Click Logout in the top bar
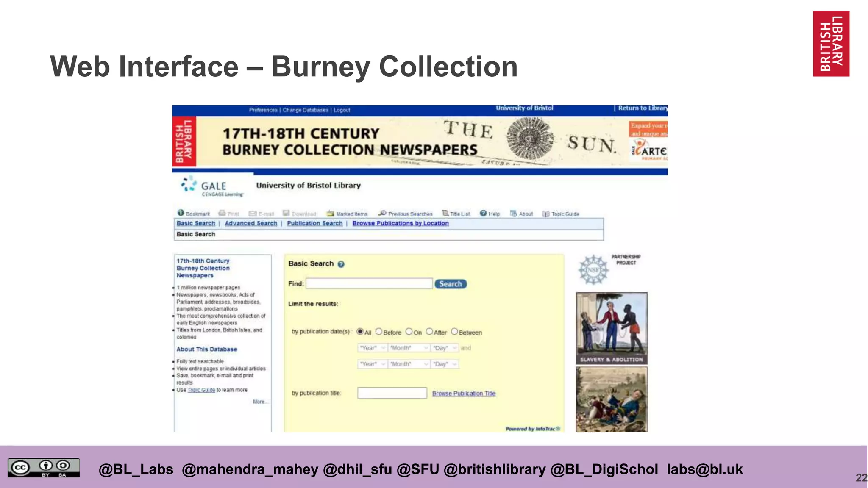This screenshot has width=868, height=488. (x=342, y=110)
